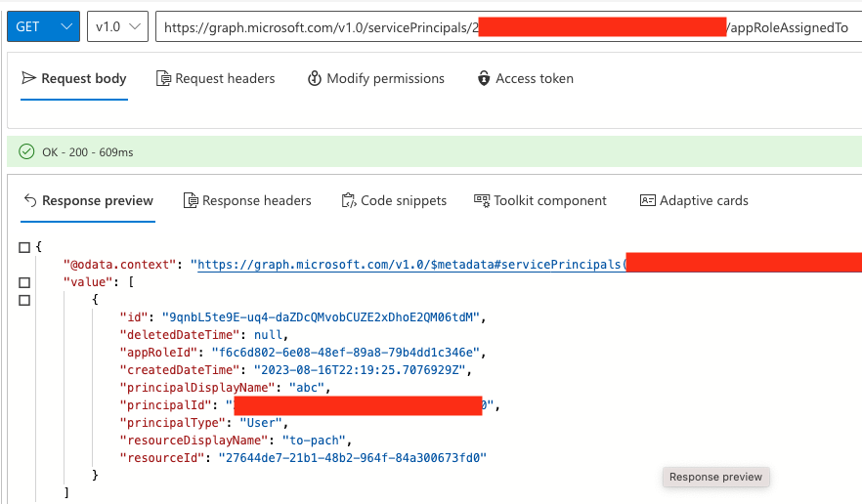Open the Code snippets tab
862x504 pixels.
[x=403, y=200]
